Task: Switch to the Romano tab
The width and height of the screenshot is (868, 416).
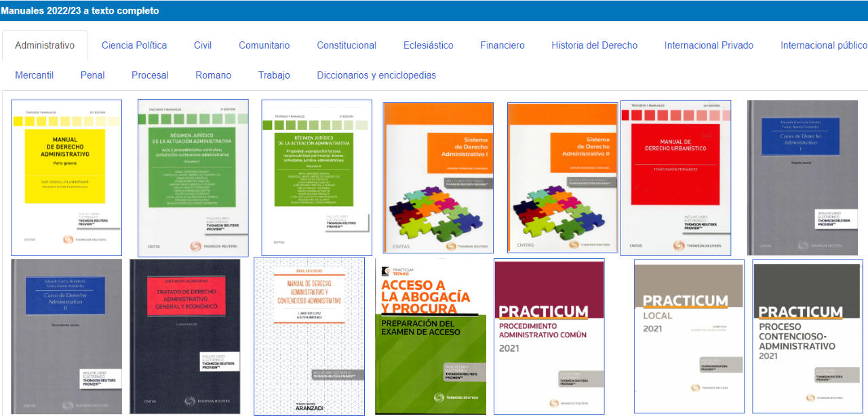Action: (x=214, y=75)
